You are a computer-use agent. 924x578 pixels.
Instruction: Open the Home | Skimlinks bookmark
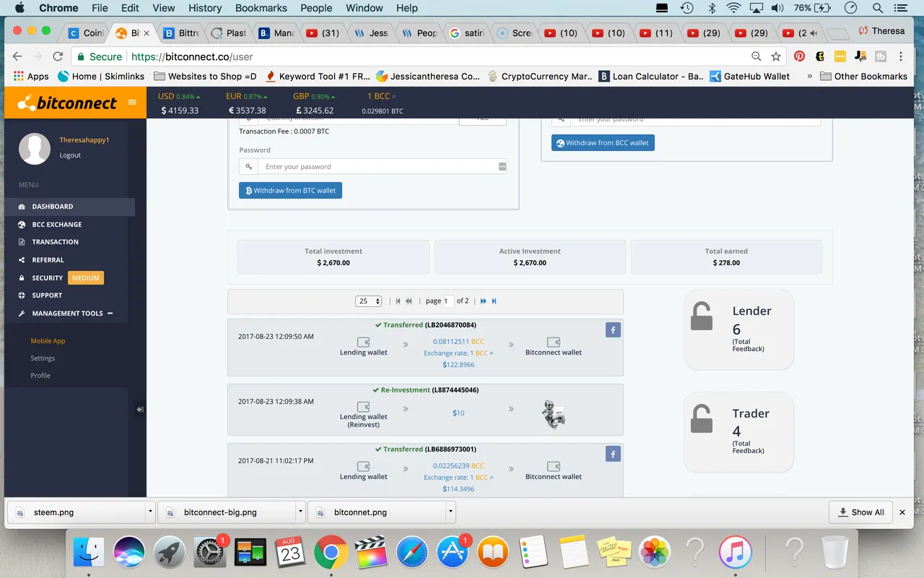click(x=101, y=76)
